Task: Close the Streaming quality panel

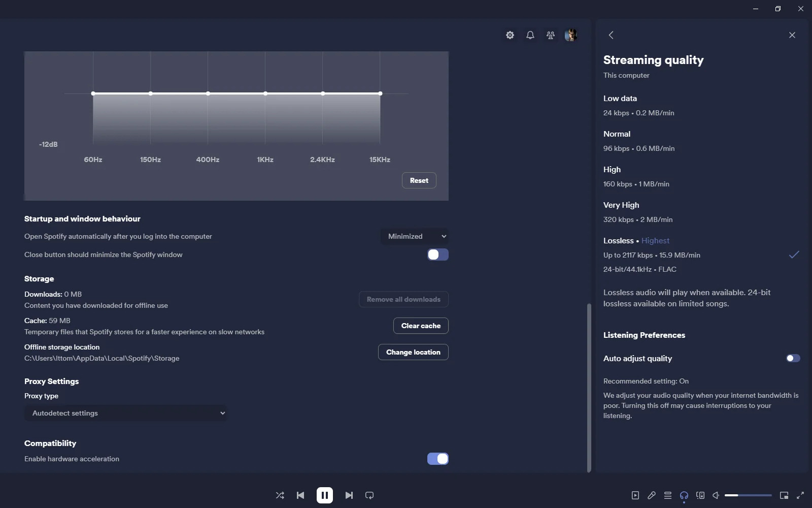Action: click(x=792, y=35)
